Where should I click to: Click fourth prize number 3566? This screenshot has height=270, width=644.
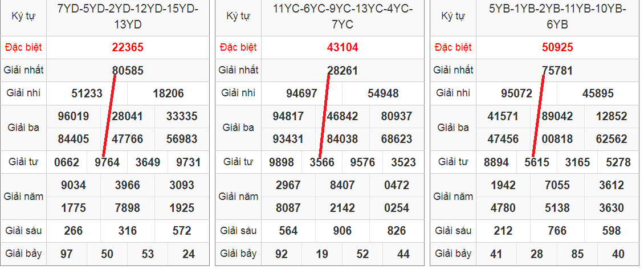pos(322,163)
